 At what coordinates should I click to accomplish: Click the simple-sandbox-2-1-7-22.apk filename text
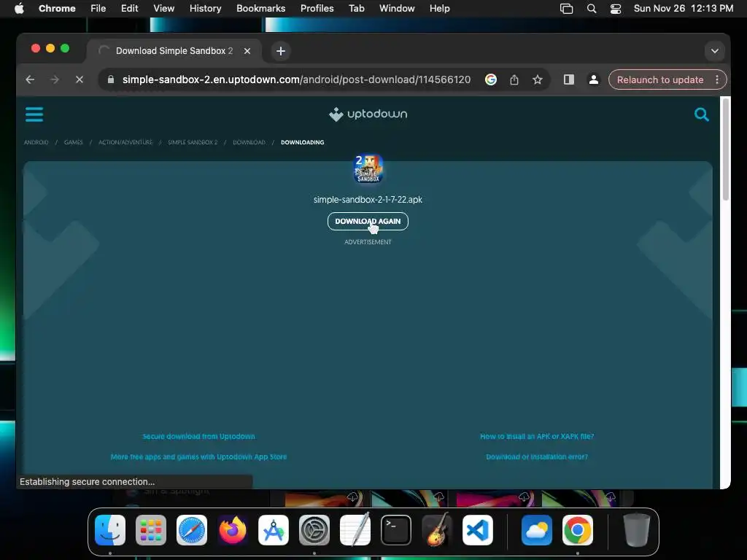368,200
